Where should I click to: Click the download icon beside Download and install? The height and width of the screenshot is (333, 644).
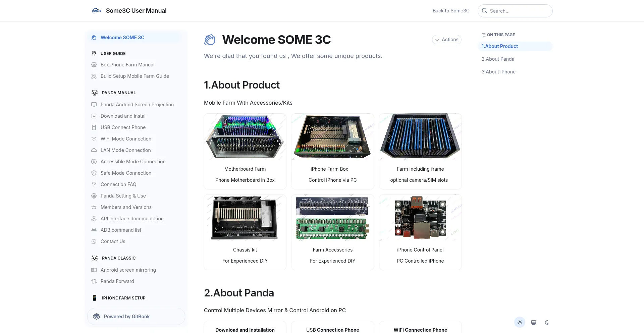pyautogui.click(x=94, y=116)
